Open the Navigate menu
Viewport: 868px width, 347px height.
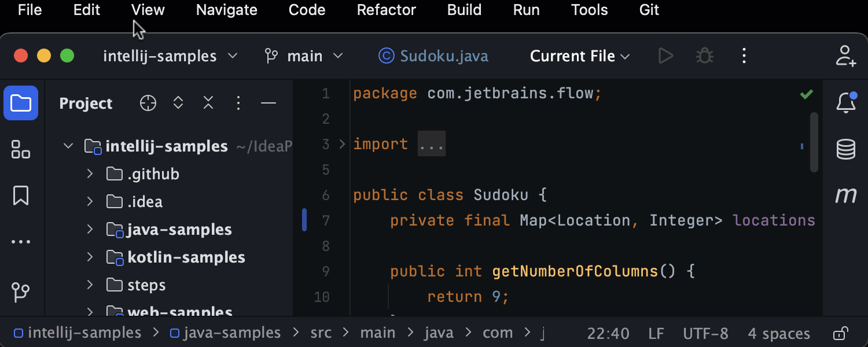(x=226, y=10)
